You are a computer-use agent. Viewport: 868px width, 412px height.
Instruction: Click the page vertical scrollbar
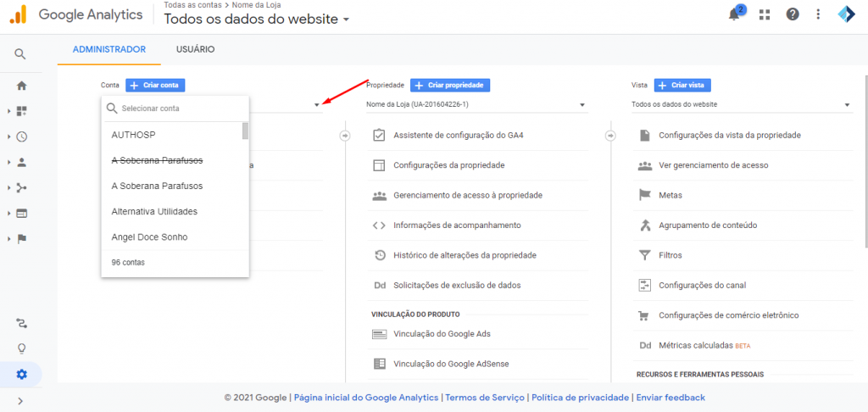pos(865,160)
